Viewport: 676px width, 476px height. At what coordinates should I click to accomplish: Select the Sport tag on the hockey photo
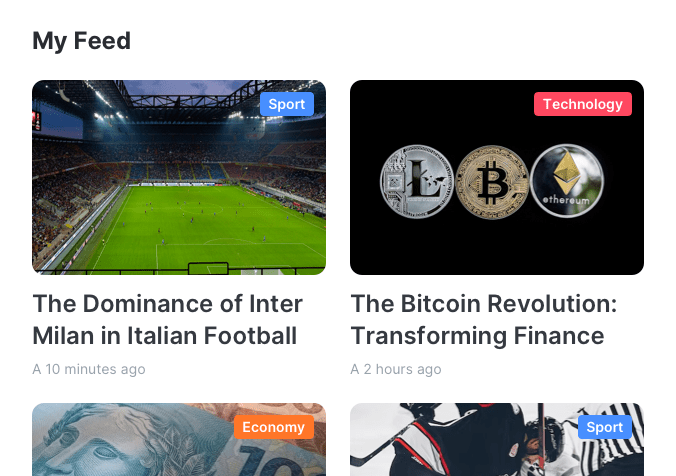(x=604, y=427)
